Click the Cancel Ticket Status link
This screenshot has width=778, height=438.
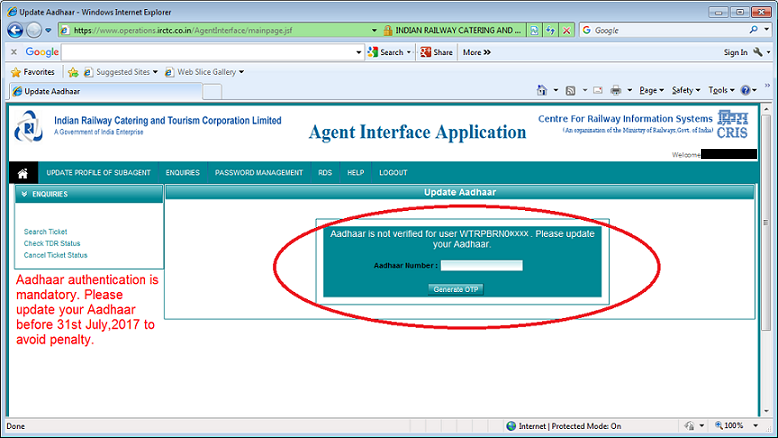(x=56, y=255)
